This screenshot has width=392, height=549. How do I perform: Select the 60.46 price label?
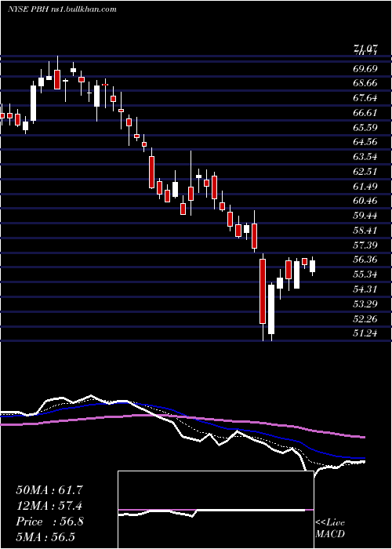[x=365, y=201]
